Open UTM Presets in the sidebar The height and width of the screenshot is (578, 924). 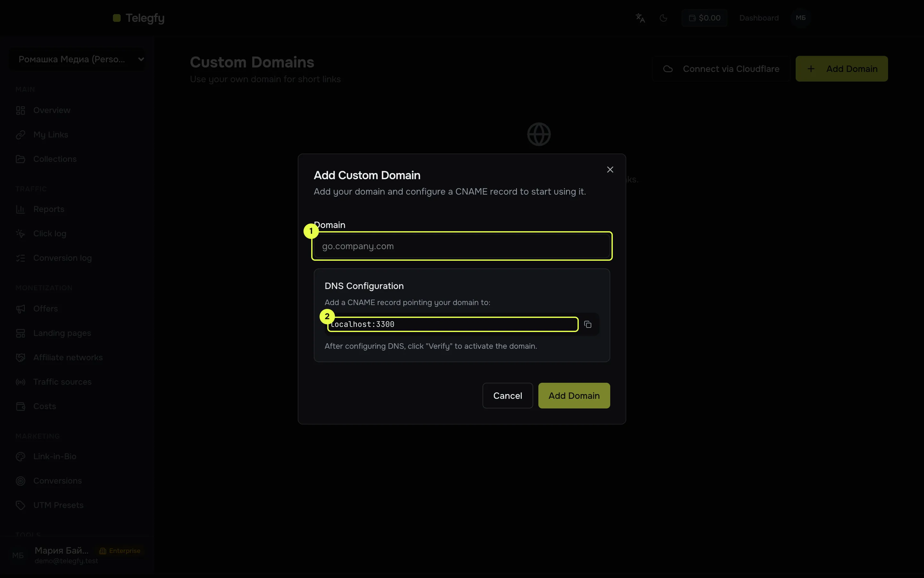(x=58, y=505)
